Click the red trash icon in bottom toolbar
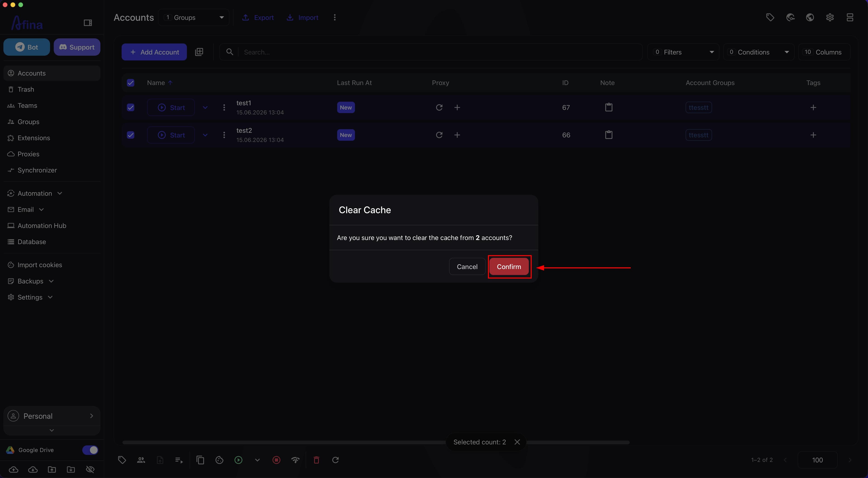Viewport: 868px width, 478px height. pos(316,460)
